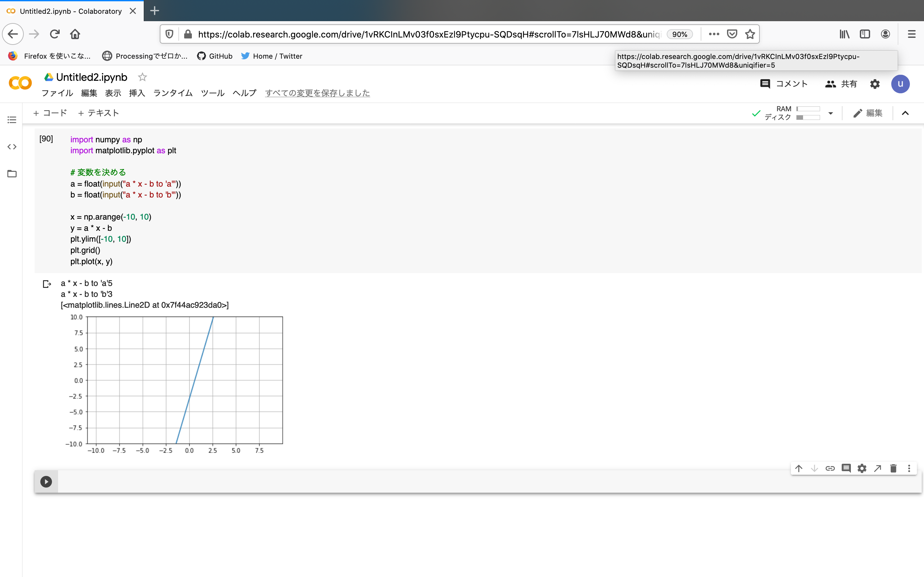The height and width of the screenshot is (577, 924).
Task: Run the empty code cell
Action: point(46,481)
